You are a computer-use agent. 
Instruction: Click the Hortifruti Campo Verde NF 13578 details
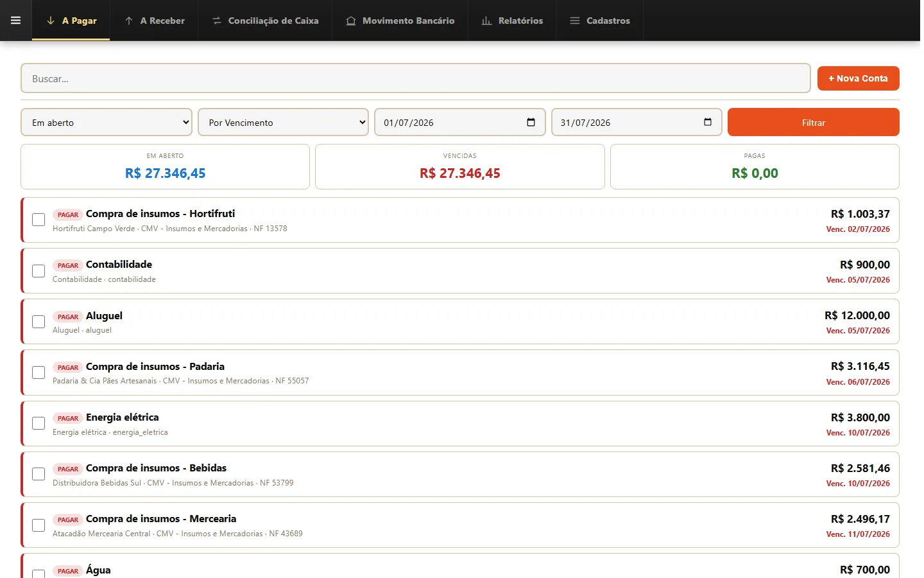(x=170, y=229)
